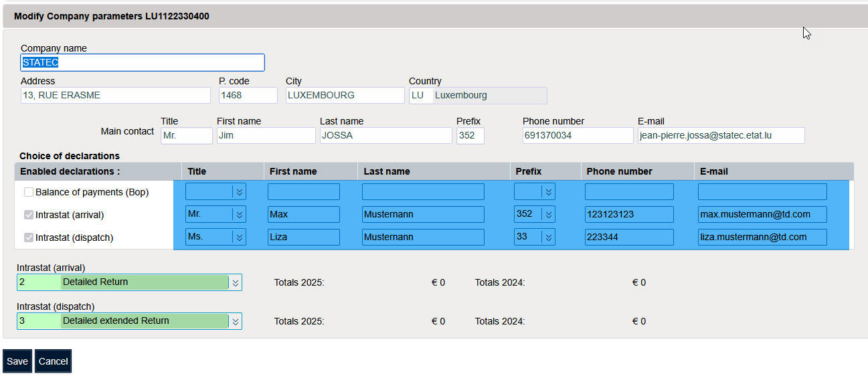
Task: Click the Cancel button
Action: pos(53,361)
